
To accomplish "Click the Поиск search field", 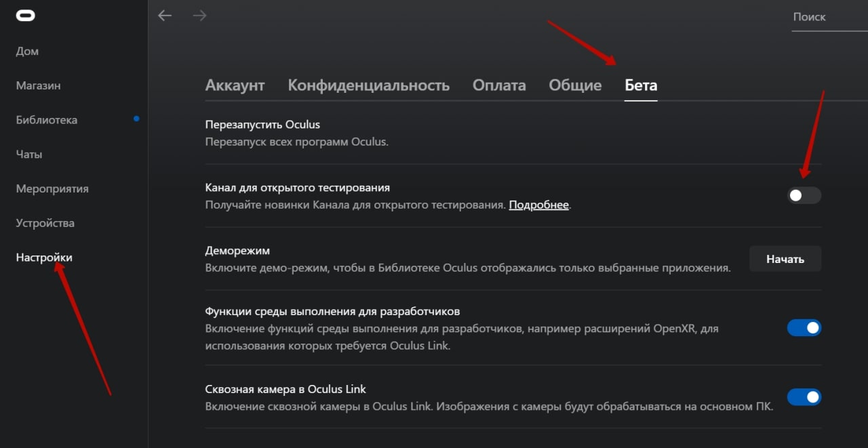I will pos(830,17).
